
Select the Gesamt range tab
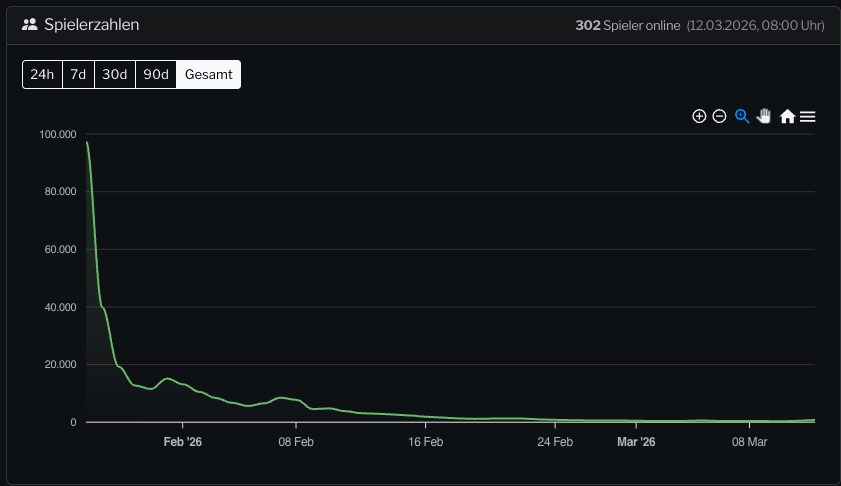(208, 75)
